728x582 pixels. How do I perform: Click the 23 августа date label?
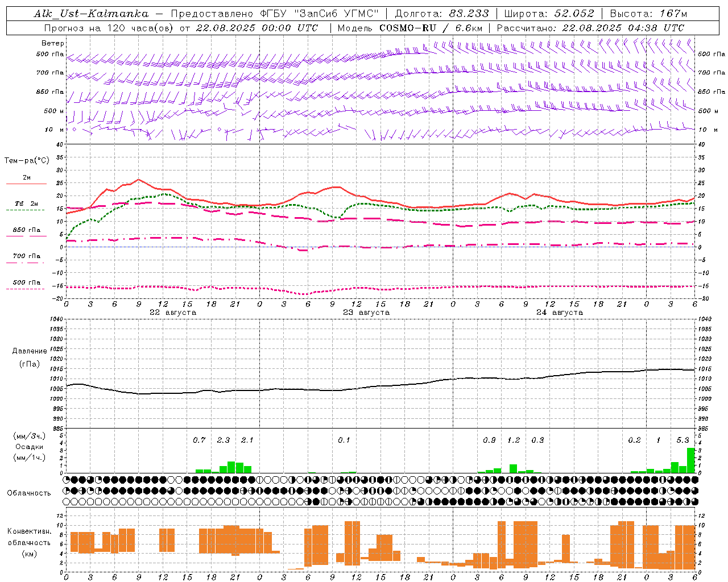(x=366, y=313)
